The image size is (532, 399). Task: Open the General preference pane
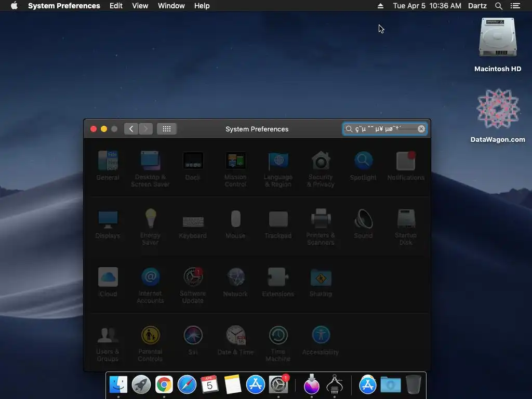(108, 165)
